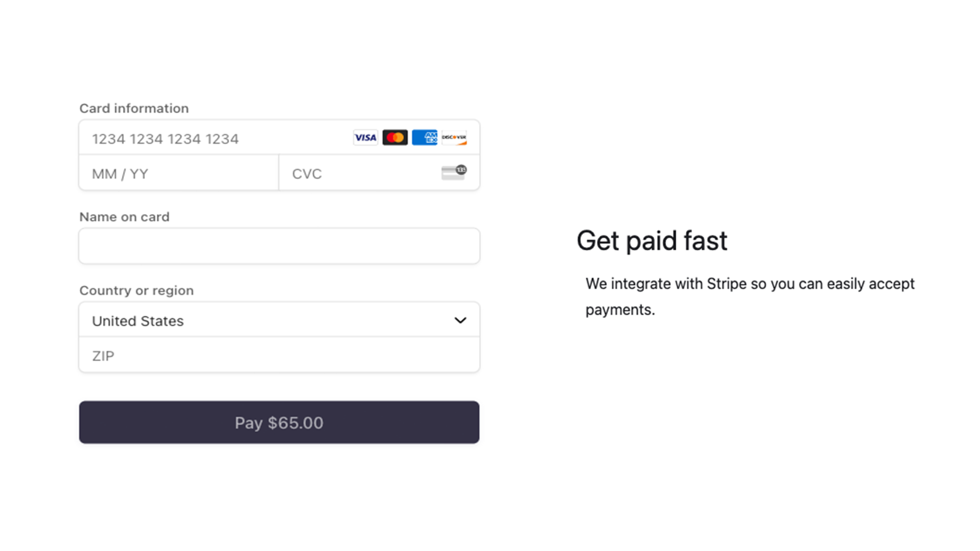Click the ZIP code field
This screenshot has width=980, height=551.
[279, 355]
